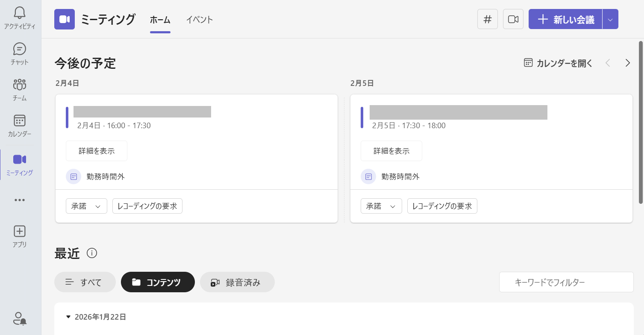This screenshot has height=335, width=644.
Task: Click the キーワードでフィルター input field
Action: pyautogui.click(x=566, y=282)
